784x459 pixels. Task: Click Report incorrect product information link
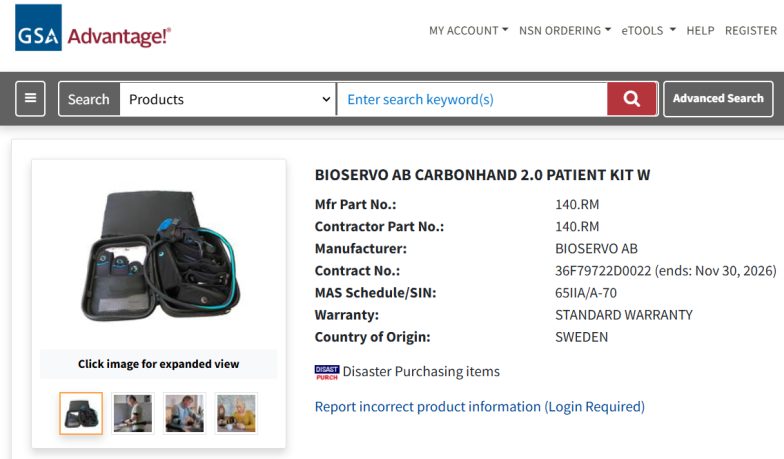click(479, 407)
